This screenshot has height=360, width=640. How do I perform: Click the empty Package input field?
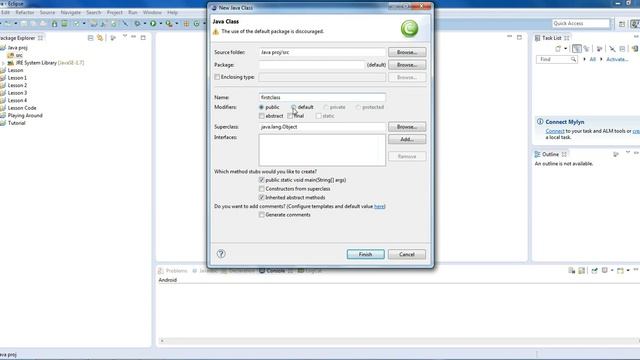coord(312,65)
